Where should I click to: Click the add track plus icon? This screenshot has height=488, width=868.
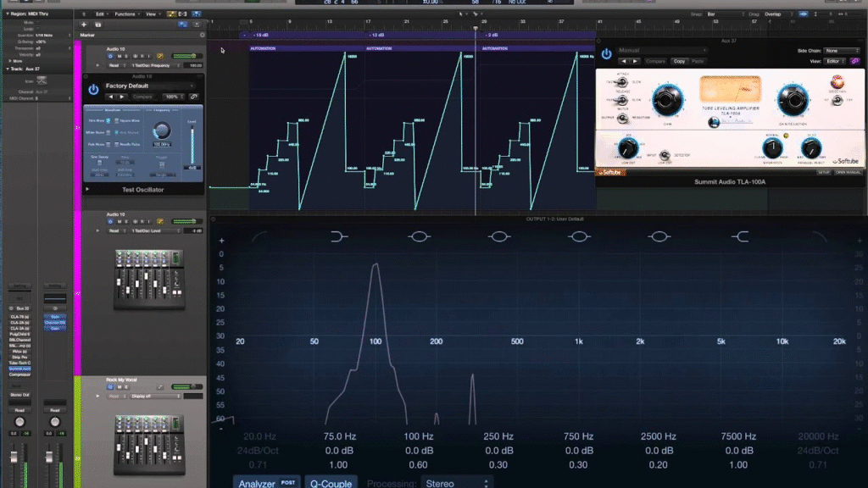[84, 25]
